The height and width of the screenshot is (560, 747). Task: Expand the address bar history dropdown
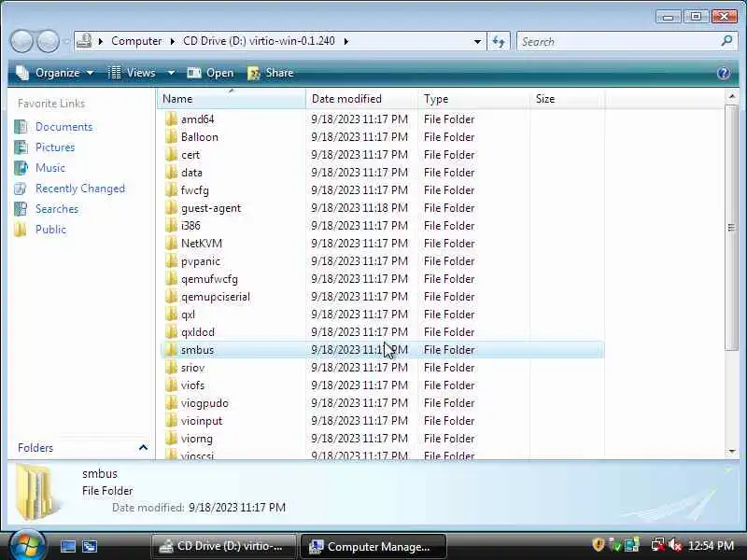pos(477,41)
